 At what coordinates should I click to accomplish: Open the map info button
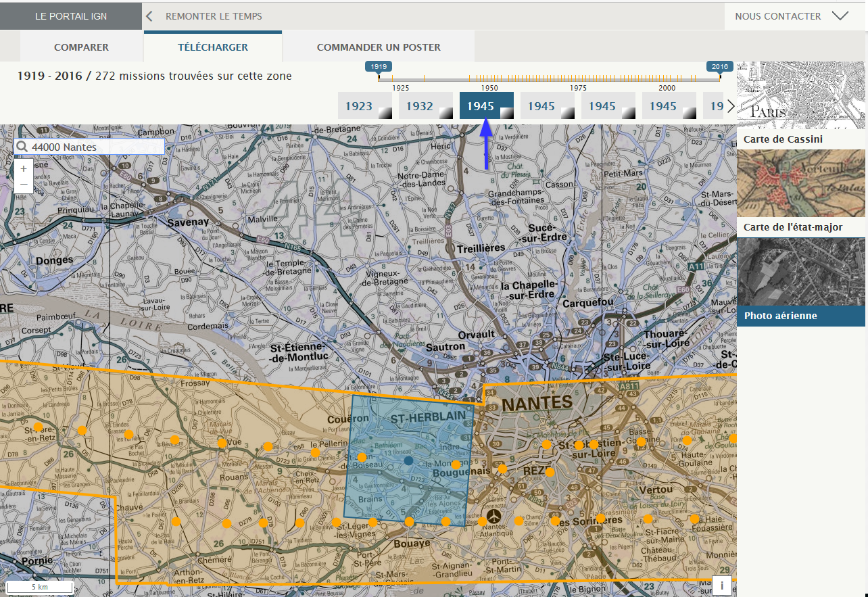pyautogui.click(x=721, y=586)
